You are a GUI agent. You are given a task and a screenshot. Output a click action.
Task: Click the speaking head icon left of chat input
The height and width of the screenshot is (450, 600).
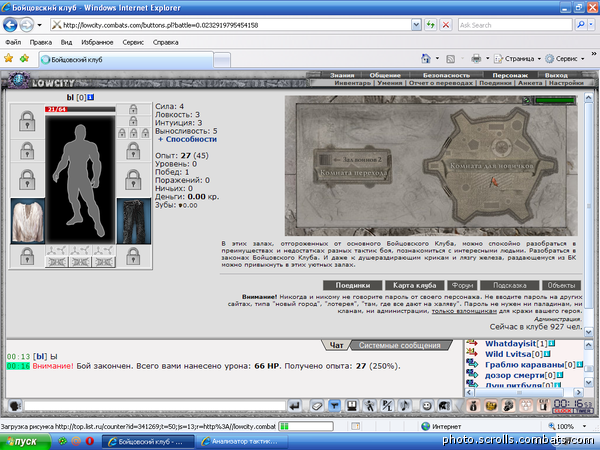click(15, 406)
